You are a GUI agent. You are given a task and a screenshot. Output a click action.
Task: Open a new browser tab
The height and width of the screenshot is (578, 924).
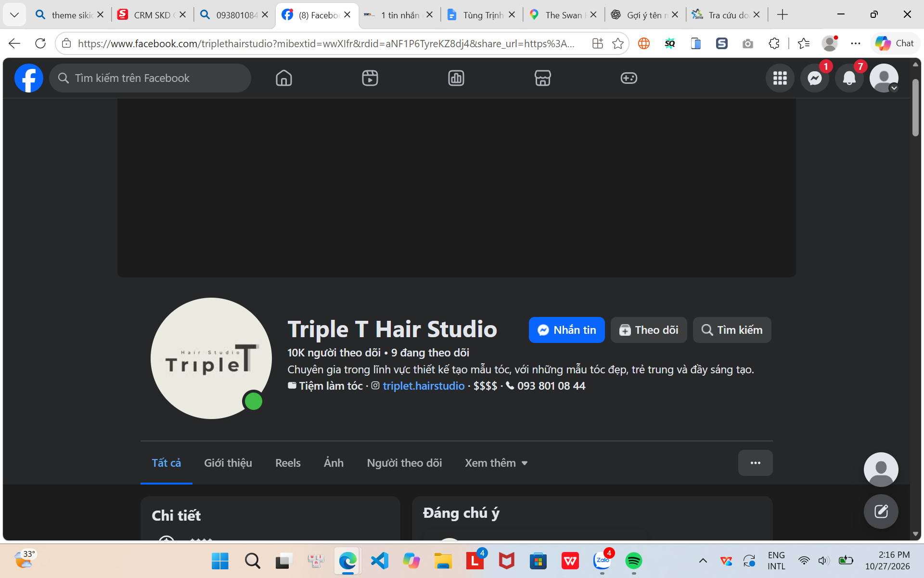pyautogui.click(x=783, y=15)
